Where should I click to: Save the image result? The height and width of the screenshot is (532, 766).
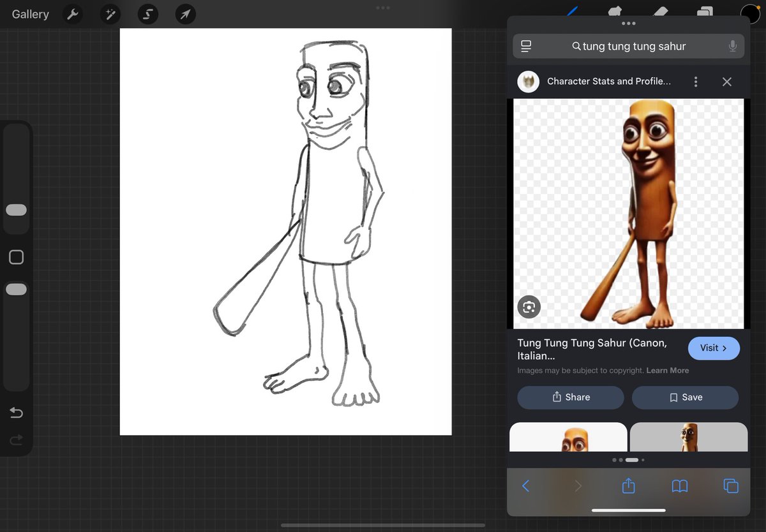point(686,397)
